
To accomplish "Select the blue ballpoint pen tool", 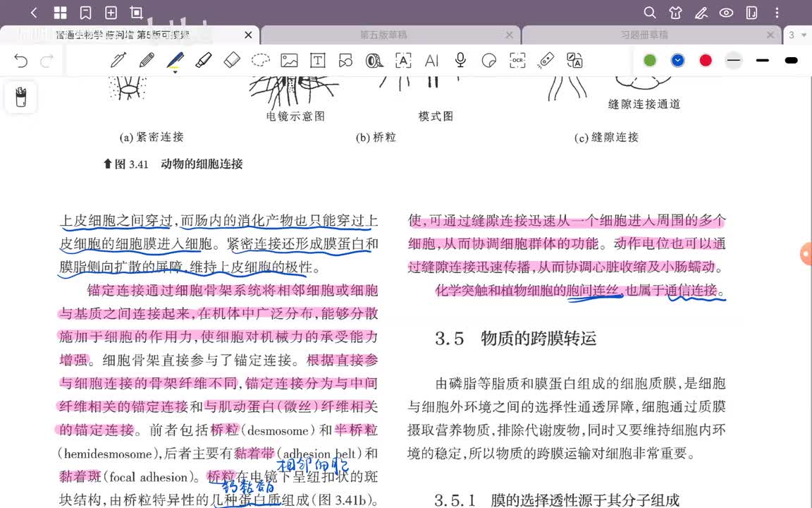I will click(175, 61).
